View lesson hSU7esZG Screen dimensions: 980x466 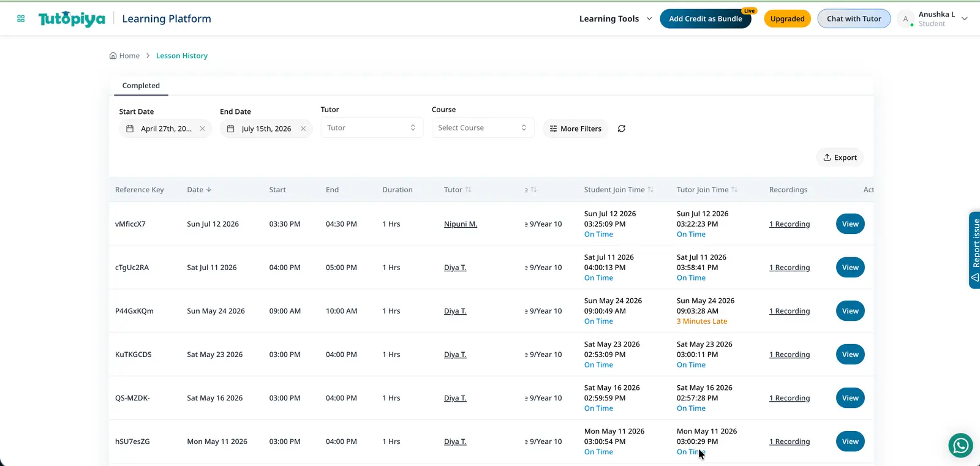850,442
